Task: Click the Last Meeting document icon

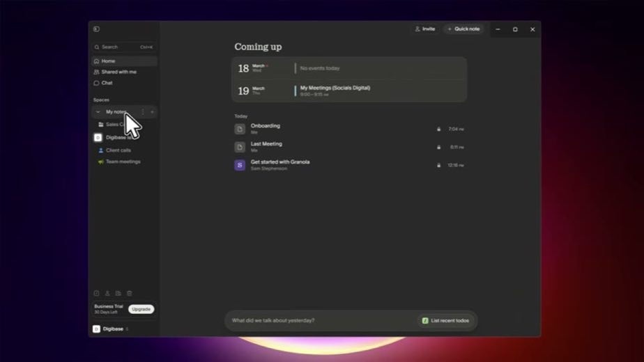Action: pyautogui.click(x=240, y=147)
